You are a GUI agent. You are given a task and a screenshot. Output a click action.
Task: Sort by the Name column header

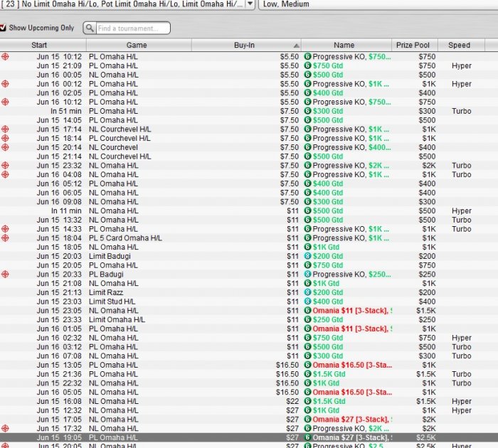[344, 45]
